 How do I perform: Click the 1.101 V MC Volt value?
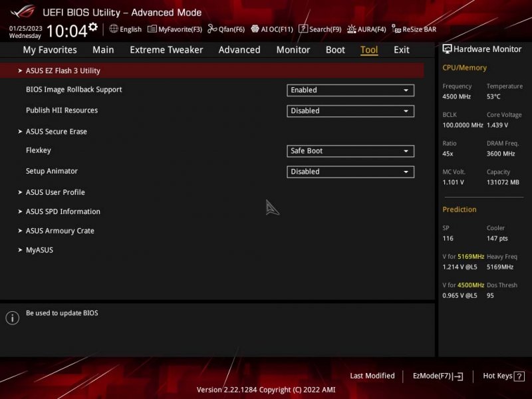453,182
